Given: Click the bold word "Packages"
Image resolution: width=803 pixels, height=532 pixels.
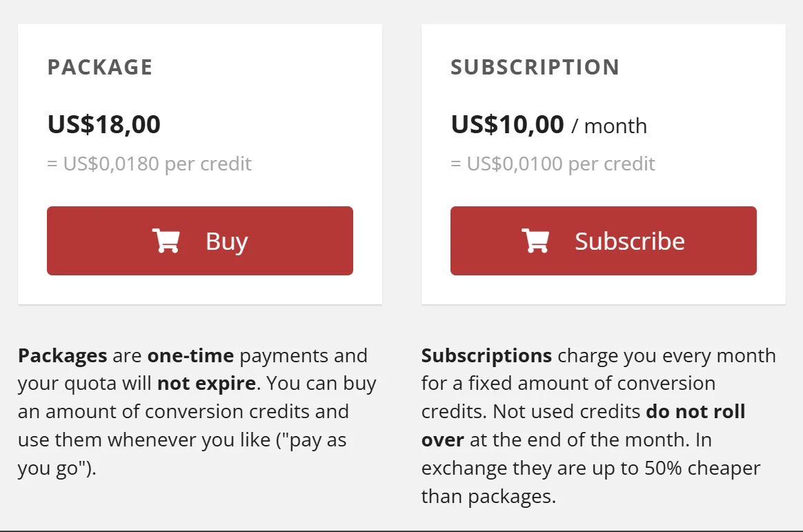Looking at the screenshot, I should [x=63, y=356].
